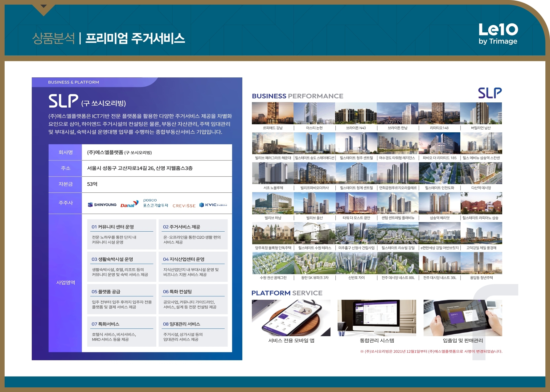Open the 신반포 자이 building photo
The image size is (550, 392).
[x=356, y=263]
